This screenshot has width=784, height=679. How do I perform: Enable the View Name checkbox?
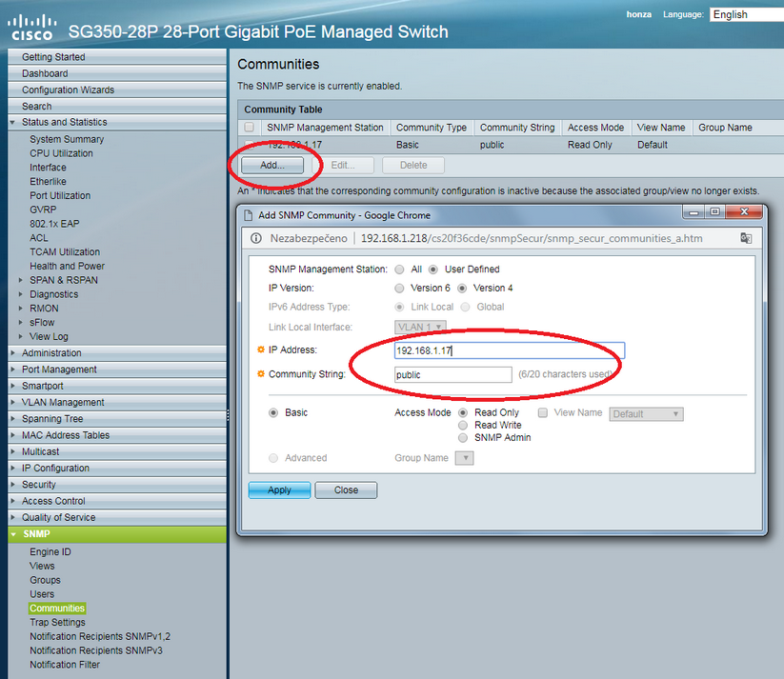point(542,412)
